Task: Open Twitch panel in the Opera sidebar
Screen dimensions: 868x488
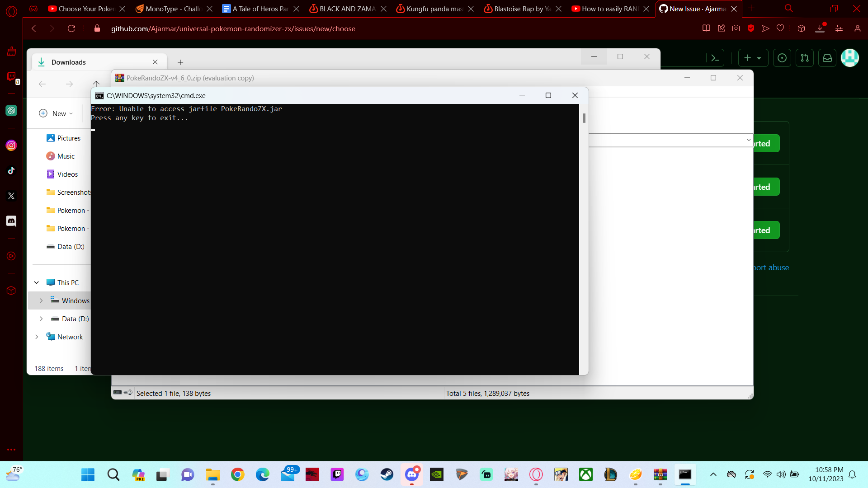Action: [11, 76]
